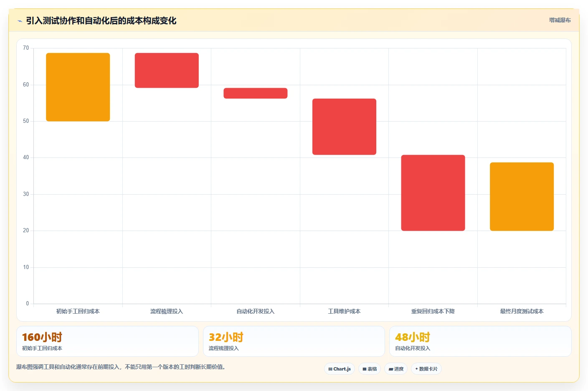
Task: Click the y-axis value 0
Action: coord(28,304)
